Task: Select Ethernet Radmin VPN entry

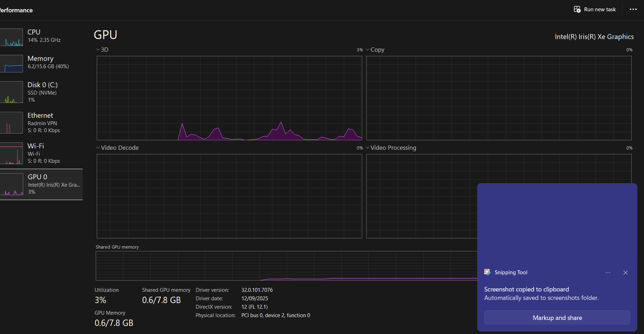Action: (x=41, y=123)
